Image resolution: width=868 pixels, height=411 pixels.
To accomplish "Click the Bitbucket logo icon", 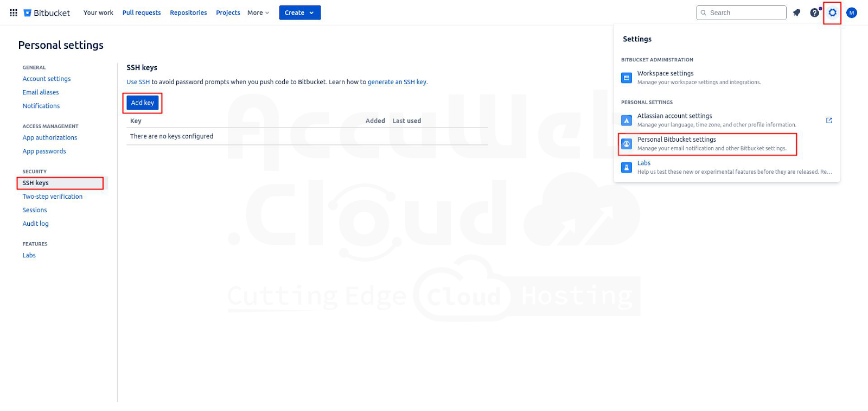I will 28,13.
